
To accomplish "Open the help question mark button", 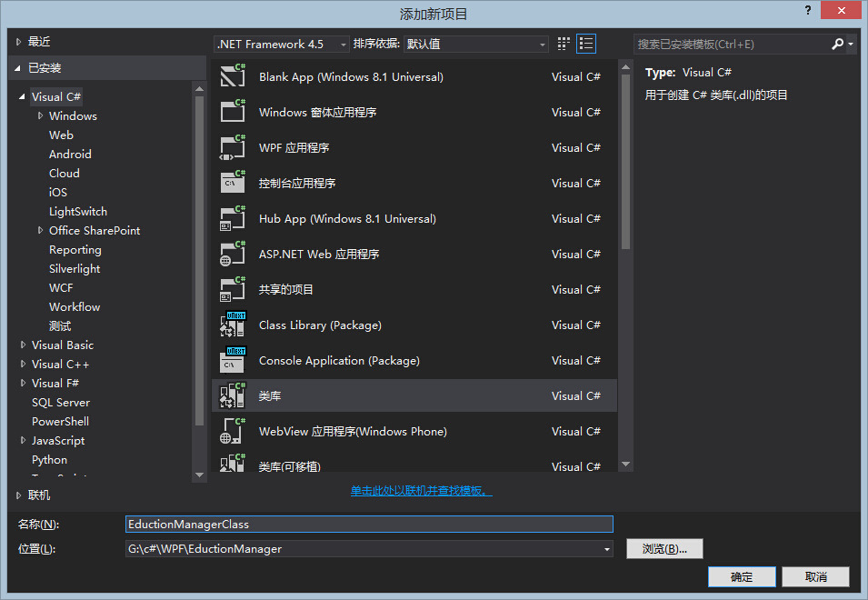I will 808,11.
